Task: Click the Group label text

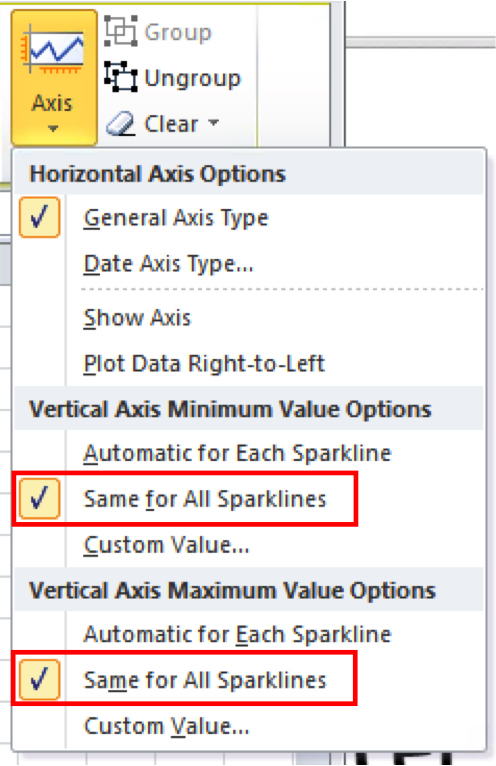Action: point(178,33)
